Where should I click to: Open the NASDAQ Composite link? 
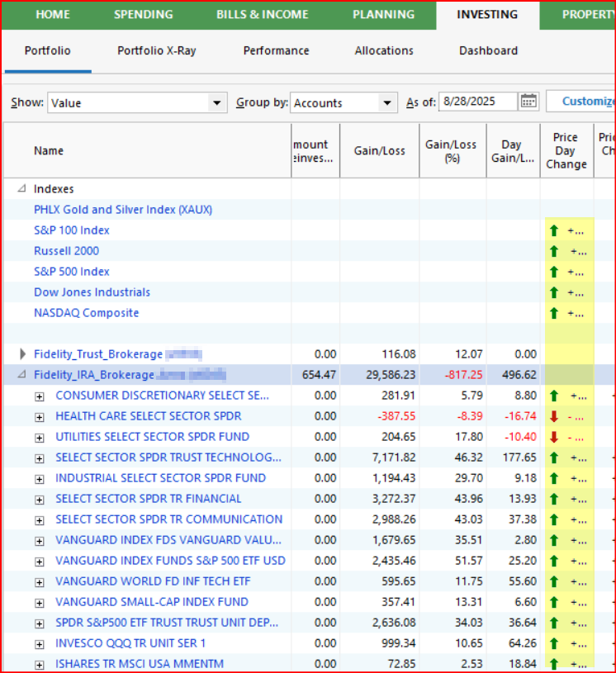(86, 313)
